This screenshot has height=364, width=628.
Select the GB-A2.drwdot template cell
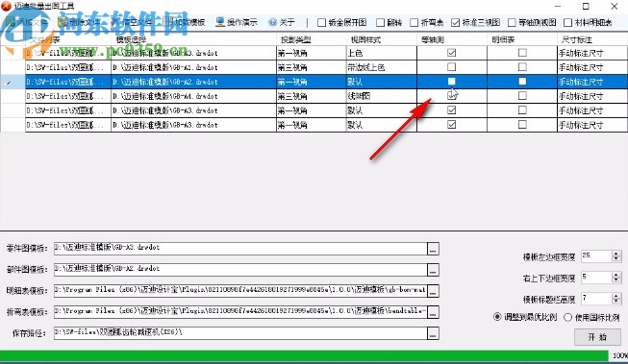coord(193,82)
